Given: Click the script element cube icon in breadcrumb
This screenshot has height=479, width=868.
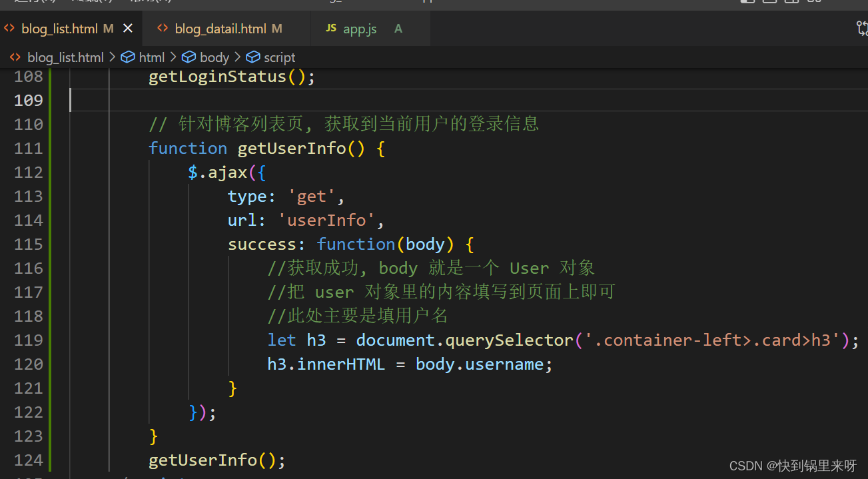Looking at the screenshot, I should [253, 57].
